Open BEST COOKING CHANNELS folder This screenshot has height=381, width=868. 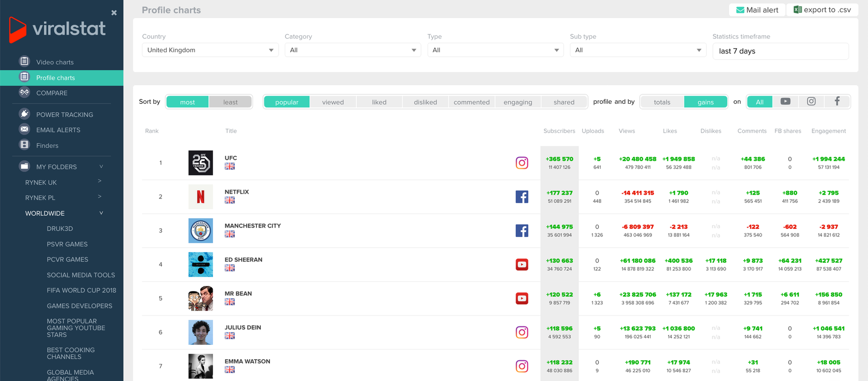coord(71,353)
